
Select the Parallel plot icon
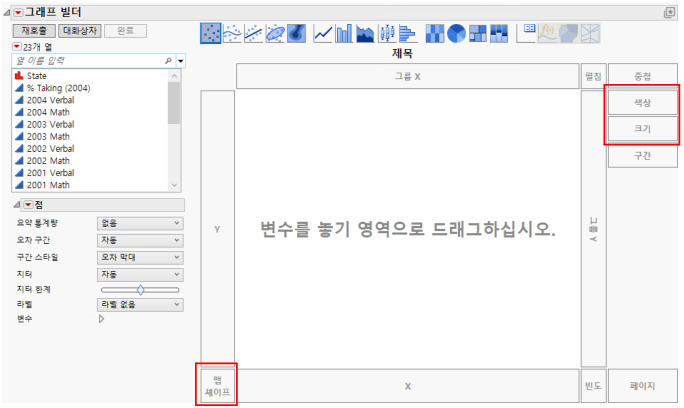[590, 34]
